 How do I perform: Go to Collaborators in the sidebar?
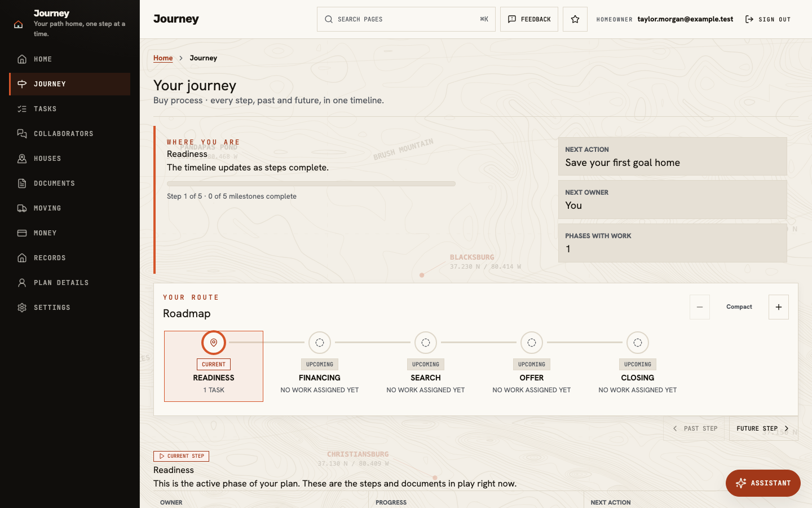pyautogui.click(x=70, y=134)
